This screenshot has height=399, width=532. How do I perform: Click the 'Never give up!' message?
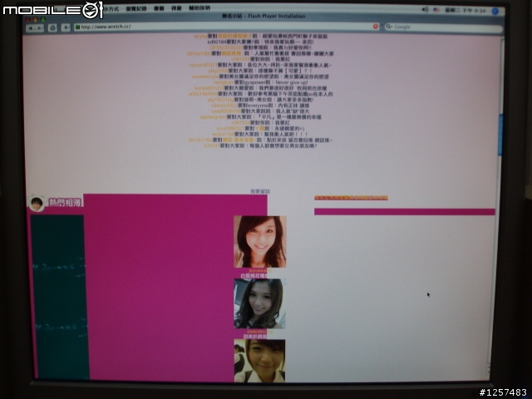[292, 82]
